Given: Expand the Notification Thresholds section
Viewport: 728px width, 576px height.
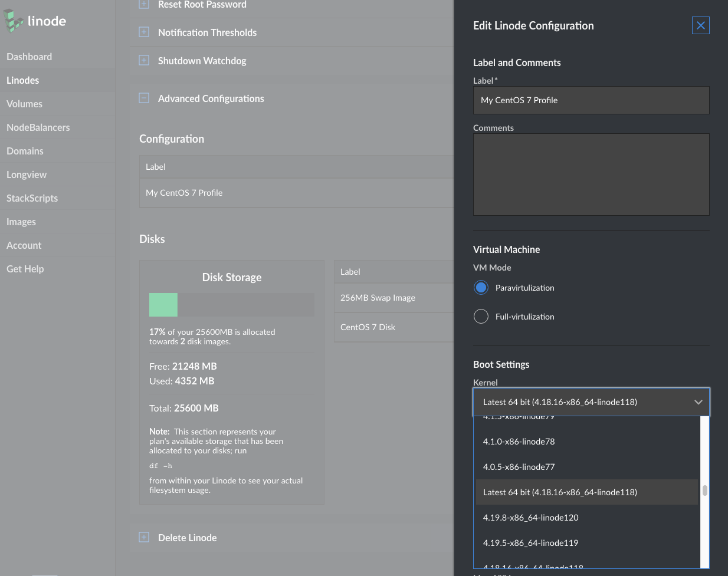Looking at the screenshot, I should (x=144, y=32).
